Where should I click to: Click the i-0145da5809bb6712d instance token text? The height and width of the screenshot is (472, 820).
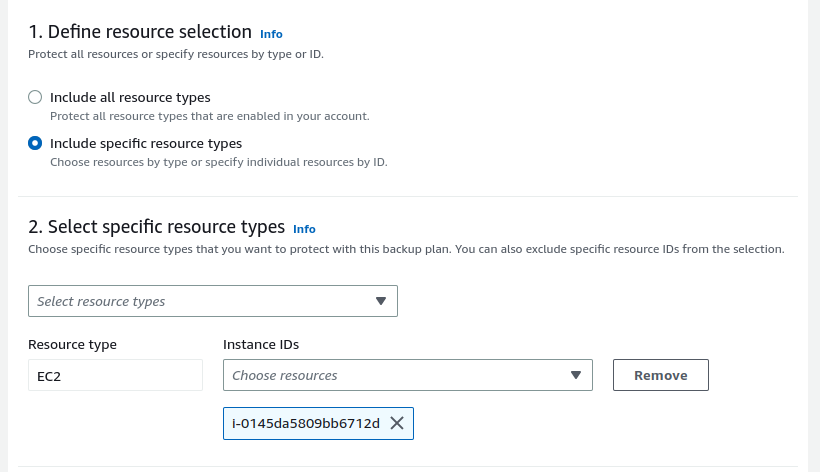[305, 423]
